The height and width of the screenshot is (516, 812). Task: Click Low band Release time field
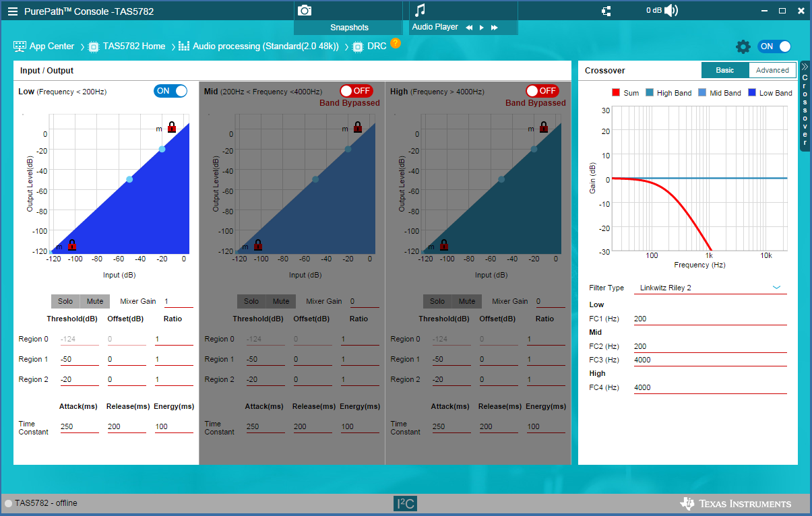coord(127,426)
